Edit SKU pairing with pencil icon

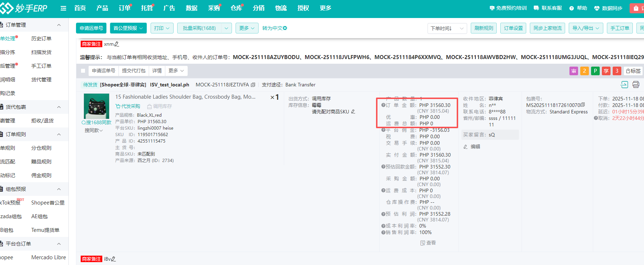click(353, 112)
